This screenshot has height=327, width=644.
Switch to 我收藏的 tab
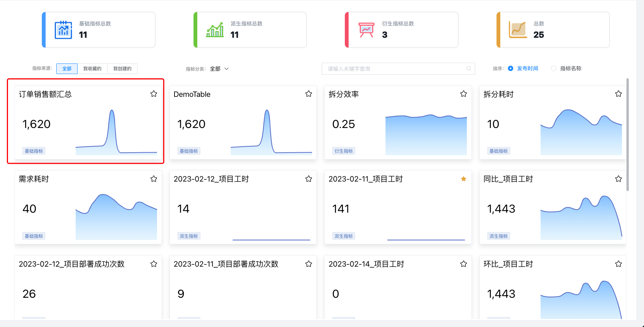point(92,69)
